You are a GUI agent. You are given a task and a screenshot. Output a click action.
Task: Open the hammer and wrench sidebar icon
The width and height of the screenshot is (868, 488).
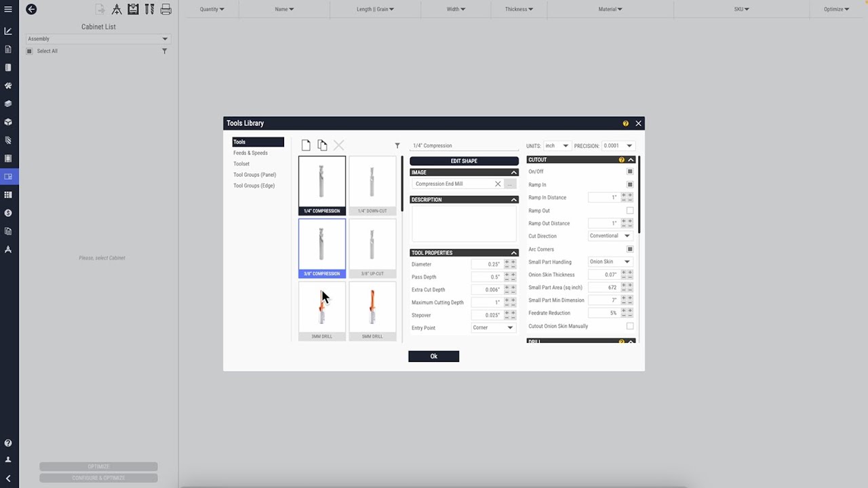8,86
